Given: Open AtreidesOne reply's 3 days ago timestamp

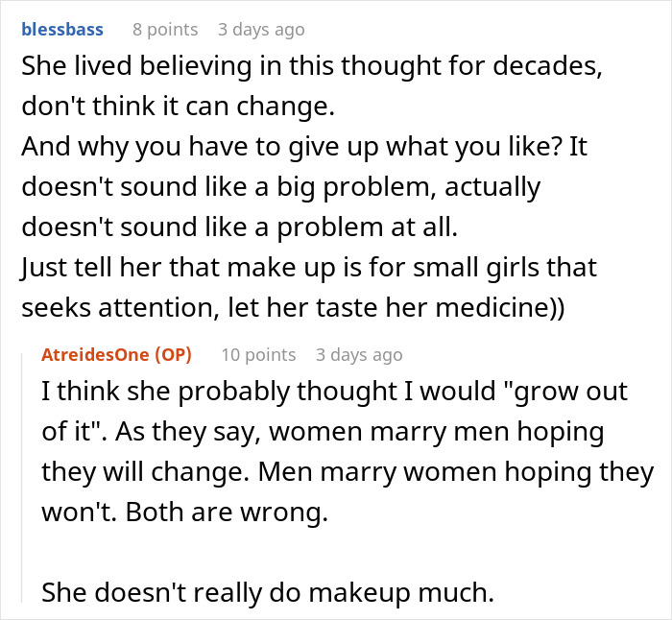Looking at the screenshot, I should [x=359, y=354].
